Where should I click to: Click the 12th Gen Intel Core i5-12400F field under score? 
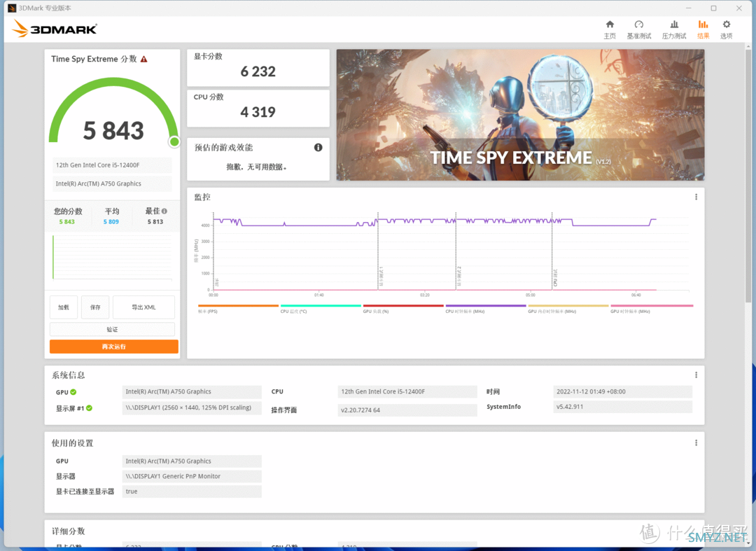point(112,165)
